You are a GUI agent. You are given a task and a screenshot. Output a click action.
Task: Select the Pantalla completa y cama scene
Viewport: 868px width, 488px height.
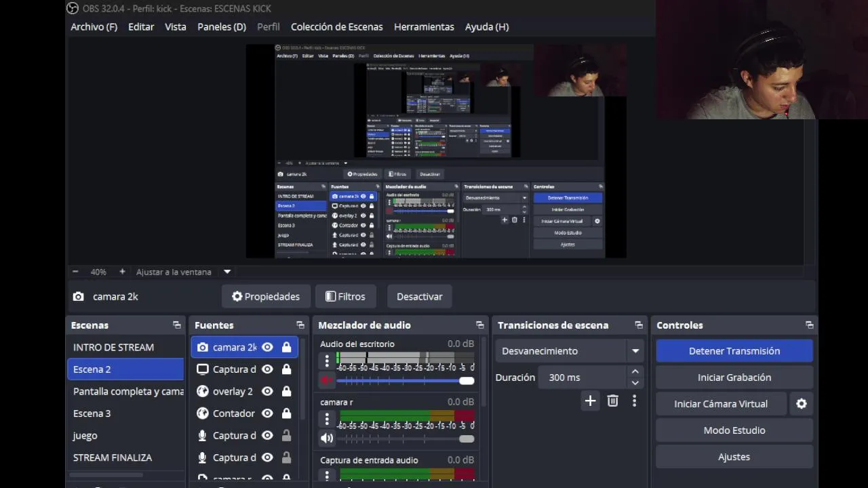coord(126,392)
